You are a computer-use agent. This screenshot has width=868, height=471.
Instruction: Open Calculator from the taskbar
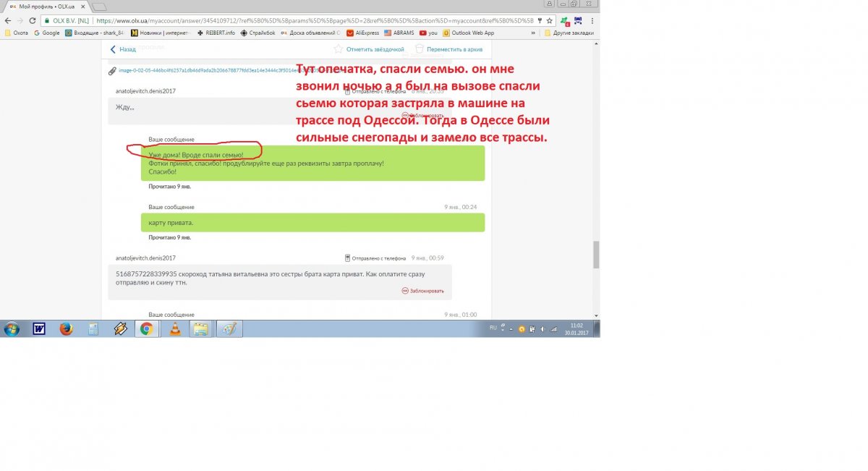click(93, 329)
